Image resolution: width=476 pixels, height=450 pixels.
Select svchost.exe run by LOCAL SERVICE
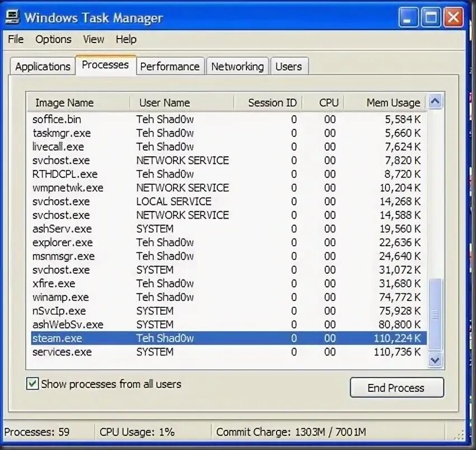pyautogui.click(x=229, y=201)
